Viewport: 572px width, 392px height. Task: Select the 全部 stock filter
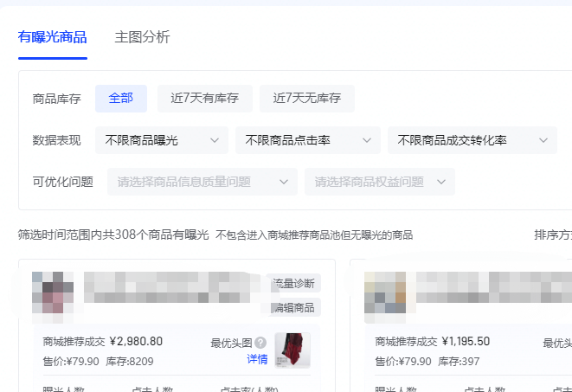point(121,99)
